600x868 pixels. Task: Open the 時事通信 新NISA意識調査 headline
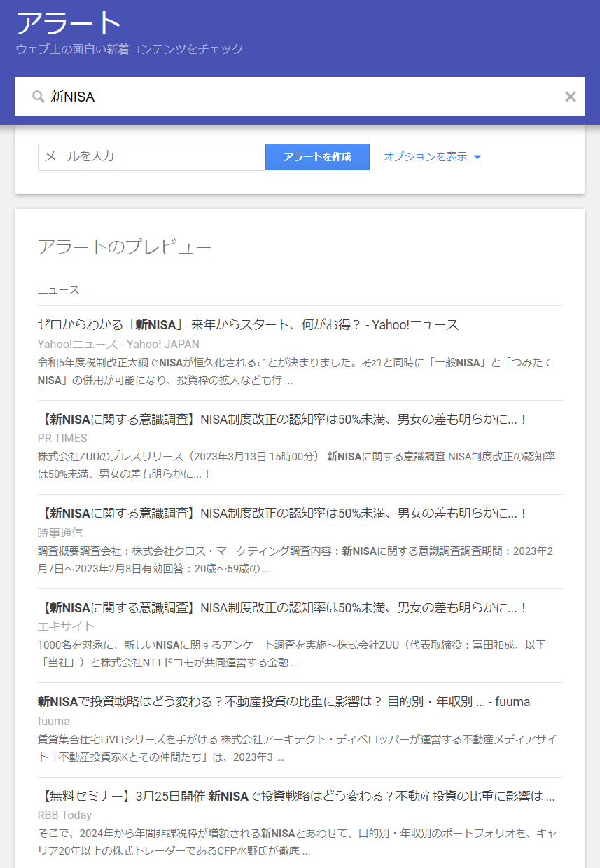[x=282, y=514]
